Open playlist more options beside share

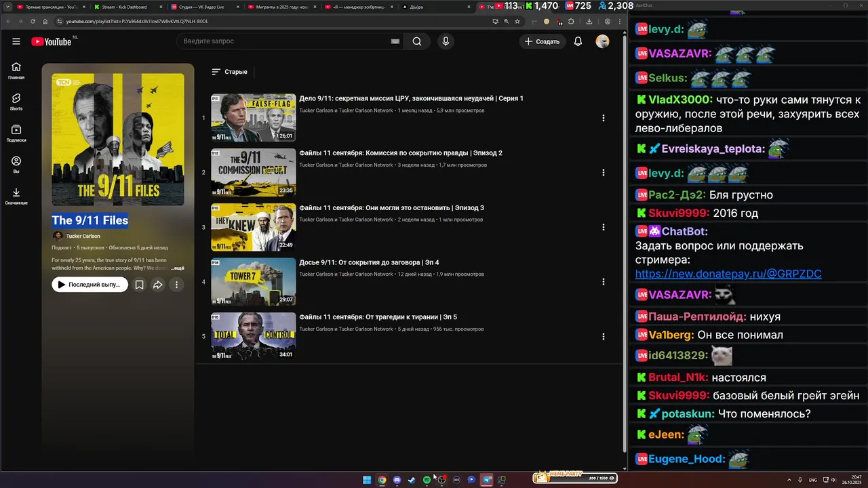pyautogui.click(x=176, y=285)
